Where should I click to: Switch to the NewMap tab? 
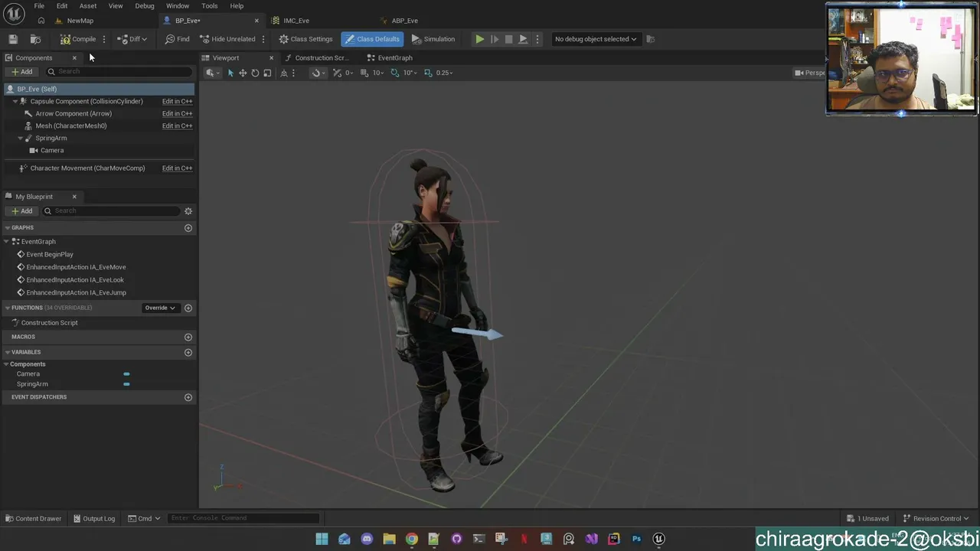click(x=80, y=21)
